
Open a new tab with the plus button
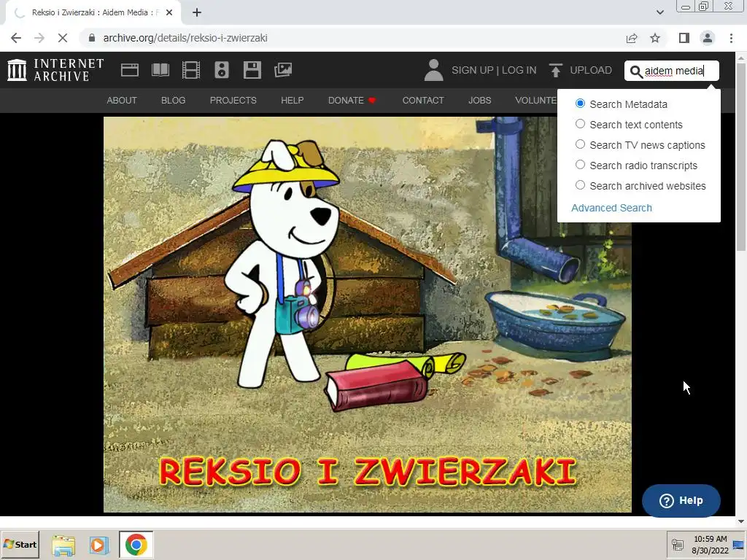coord(197,12)
